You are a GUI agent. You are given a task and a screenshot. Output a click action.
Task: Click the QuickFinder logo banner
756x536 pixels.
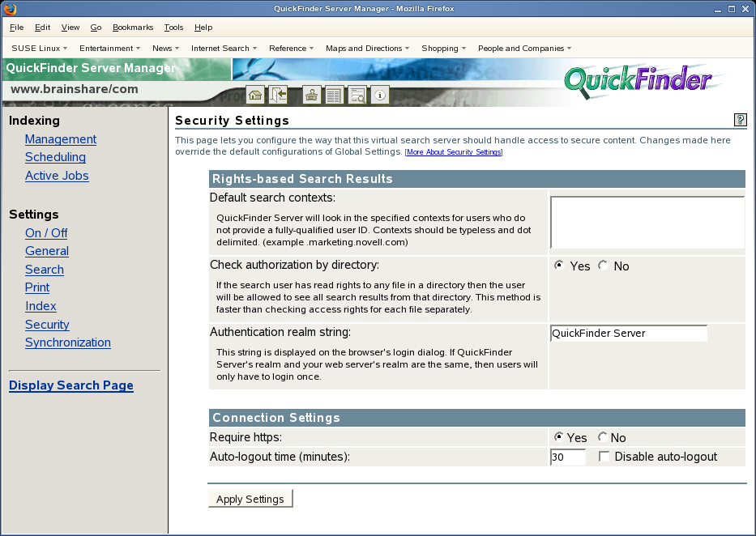pos(639,81)
